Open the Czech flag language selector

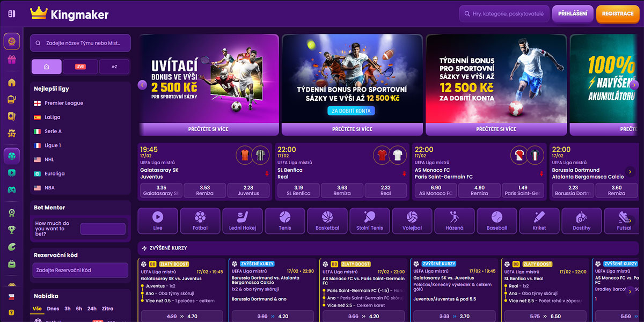(11, 297)
